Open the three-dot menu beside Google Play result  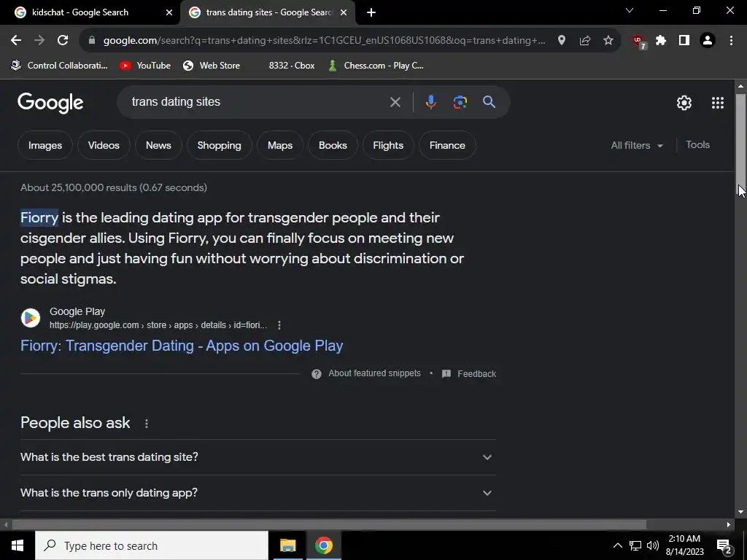pyautogui.click(x=279, y=325)
